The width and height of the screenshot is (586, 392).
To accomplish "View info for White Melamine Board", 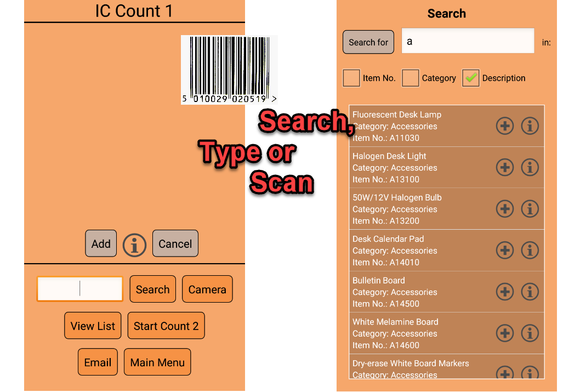I will (530, 333).
